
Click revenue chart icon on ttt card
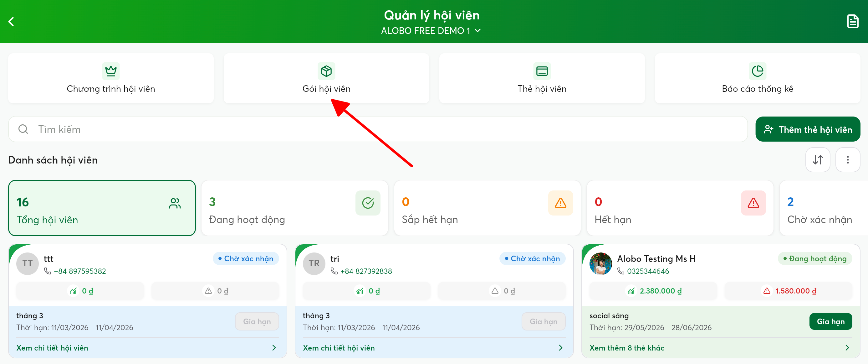(x=73, y=291)
